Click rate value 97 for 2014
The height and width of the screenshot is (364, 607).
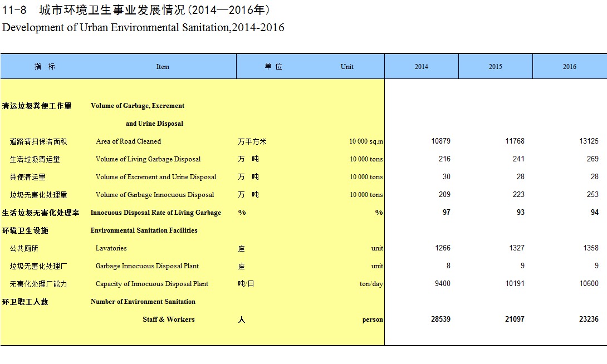pos(447,213)
